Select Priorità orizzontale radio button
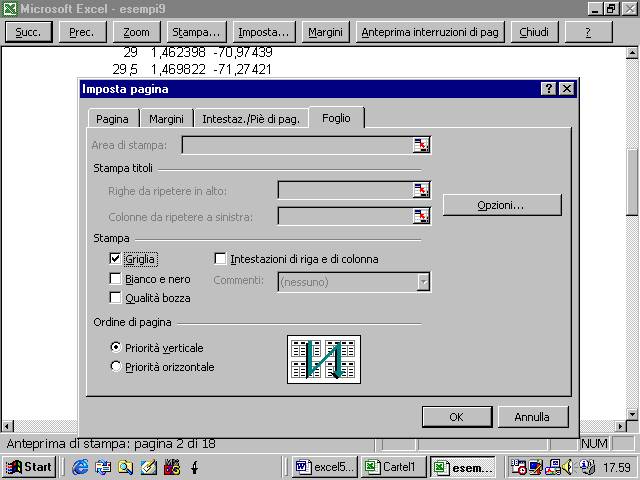640x480 pixels. point(116,367)
